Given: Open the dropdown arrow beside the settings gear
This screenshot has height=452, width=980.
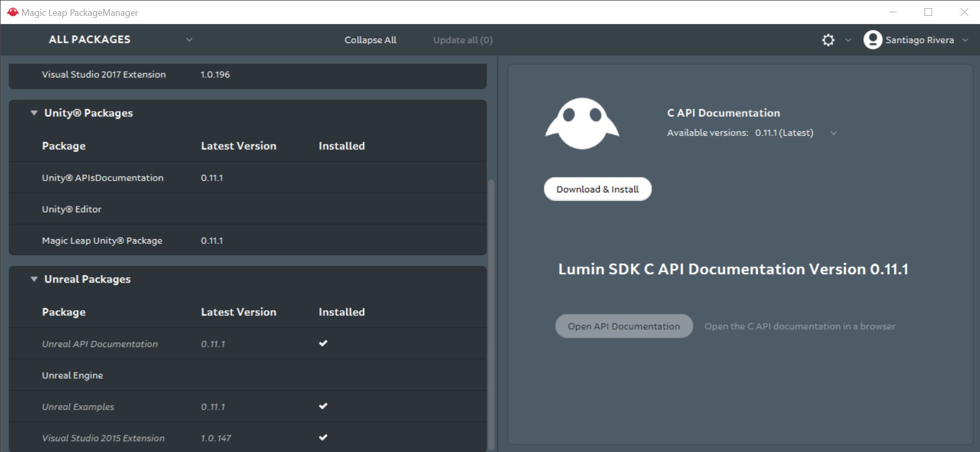Looking at the screenshot, I should (848, 40).
